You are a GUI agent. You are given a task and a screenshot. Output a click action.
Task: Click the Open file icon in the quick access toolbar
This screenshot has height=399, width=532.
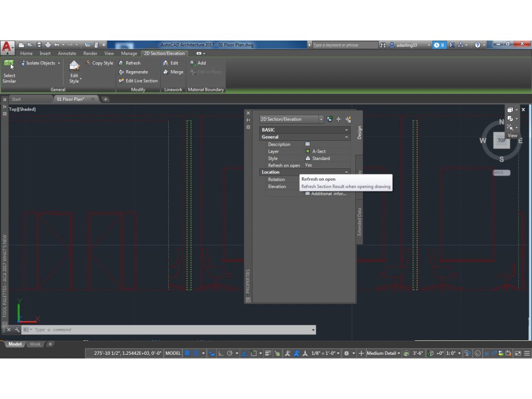point(30,45)
